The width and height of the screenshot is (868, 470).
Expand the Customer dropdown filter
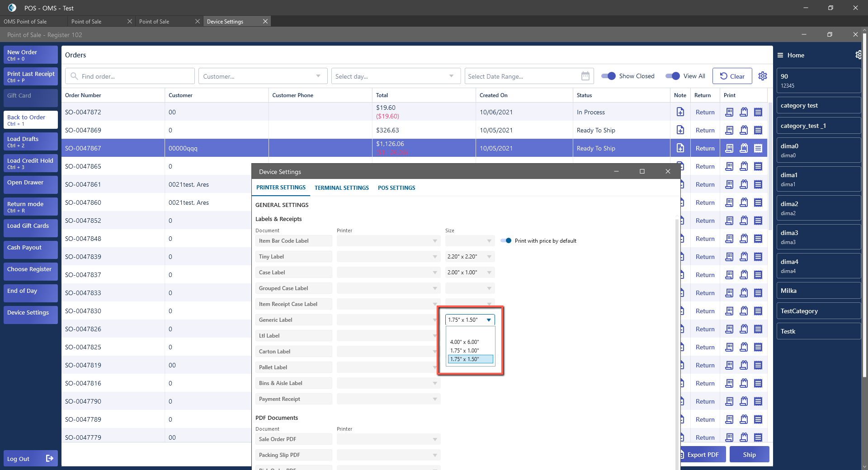(x=318, y=76)
